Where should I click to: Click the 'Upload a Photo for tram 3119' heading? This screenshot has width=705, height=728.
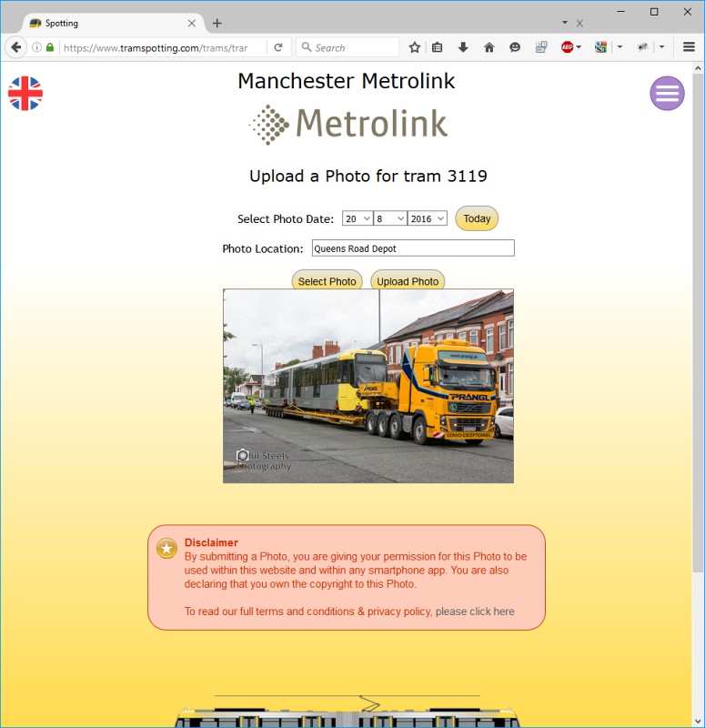click(368, 177)
